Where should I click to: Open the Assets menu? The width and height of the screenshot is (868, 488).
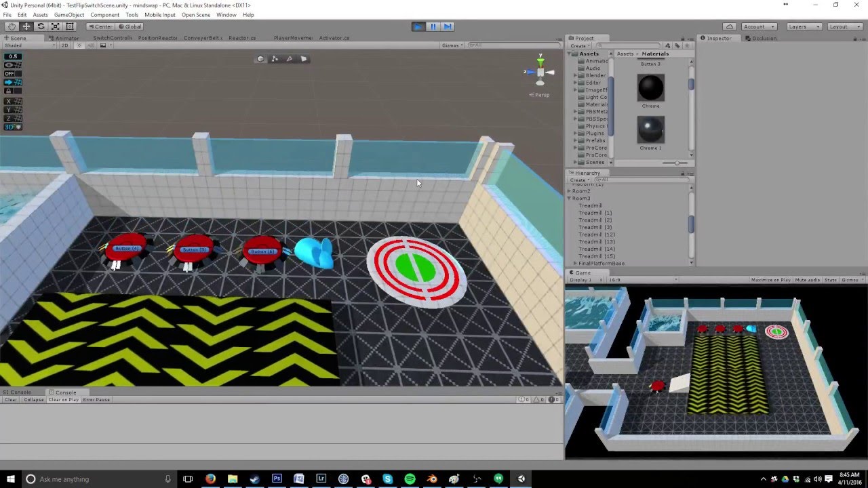41,15
